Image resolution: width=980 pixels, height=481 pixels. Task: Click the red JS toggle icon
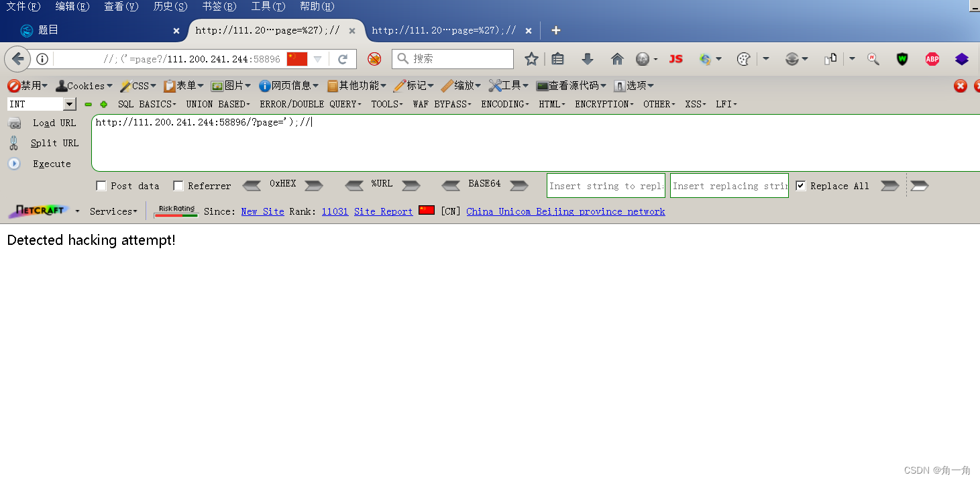tap(675, 59)
